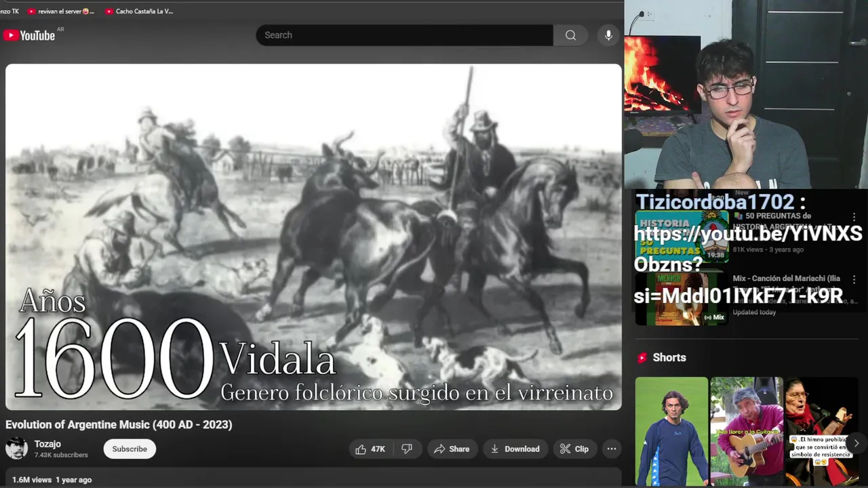Dislike the video with thumbs-down icon

coord(407,449)
